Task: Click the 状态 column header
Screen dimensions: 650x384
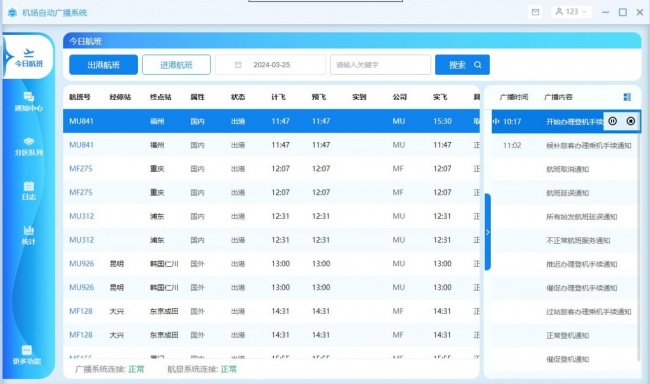Action: click(238, 97)
